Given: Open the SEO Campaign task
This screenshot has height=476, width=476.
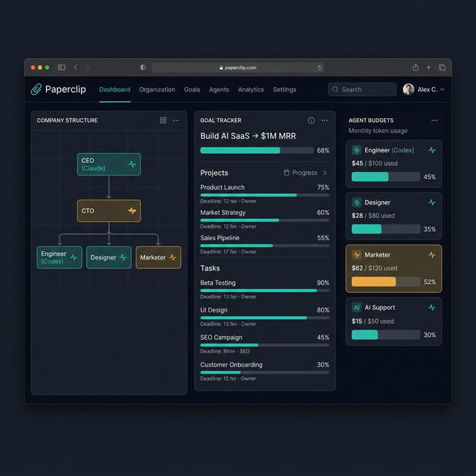Looking at the screenshot, I should point(222,337).
